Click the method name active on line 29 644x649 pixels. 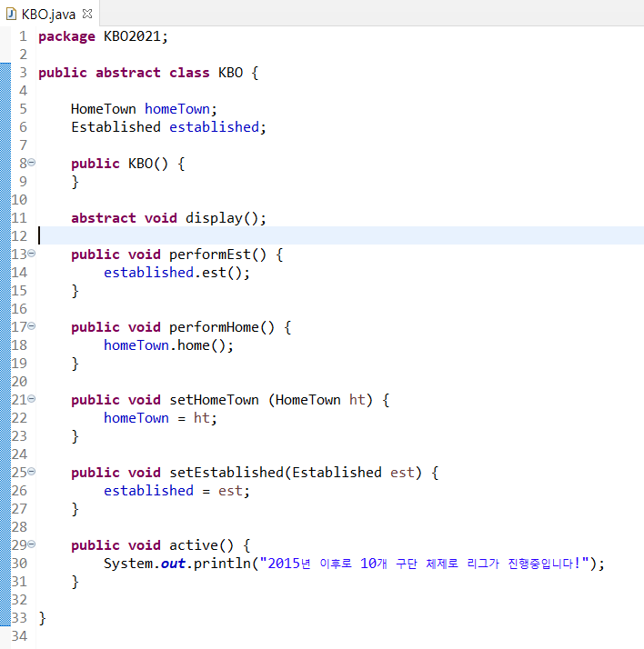(194, 545)
